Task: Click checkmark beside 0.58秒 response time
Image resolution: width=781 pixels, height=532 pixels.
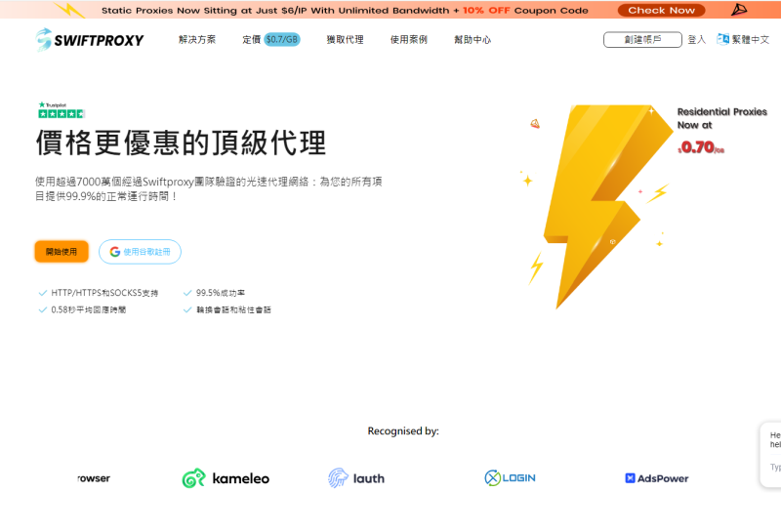Action: tap(43, 309)
